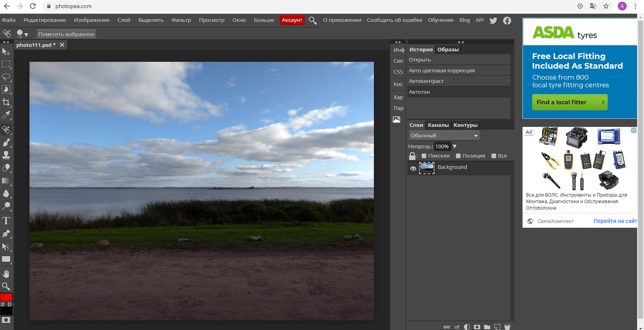Open the Обычный blend mode dropdown
The image size is (644, 330).
(x=444, y=136)
